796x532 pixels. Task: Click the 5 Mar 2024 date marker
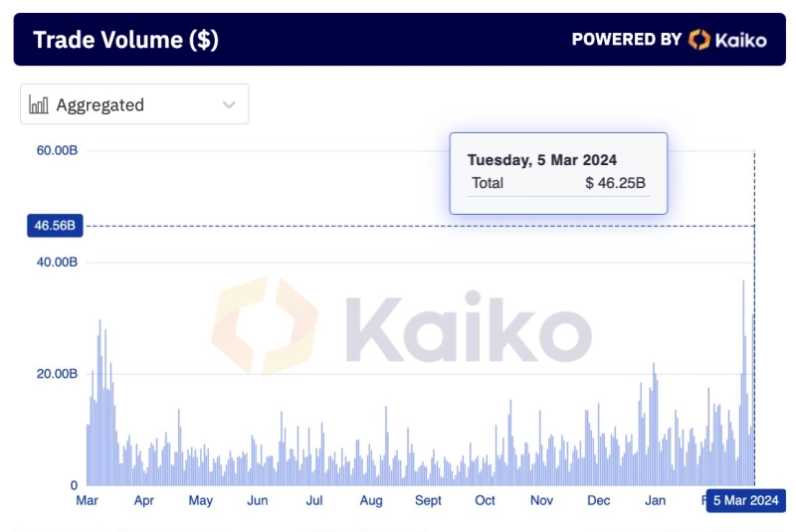(746, 500)
